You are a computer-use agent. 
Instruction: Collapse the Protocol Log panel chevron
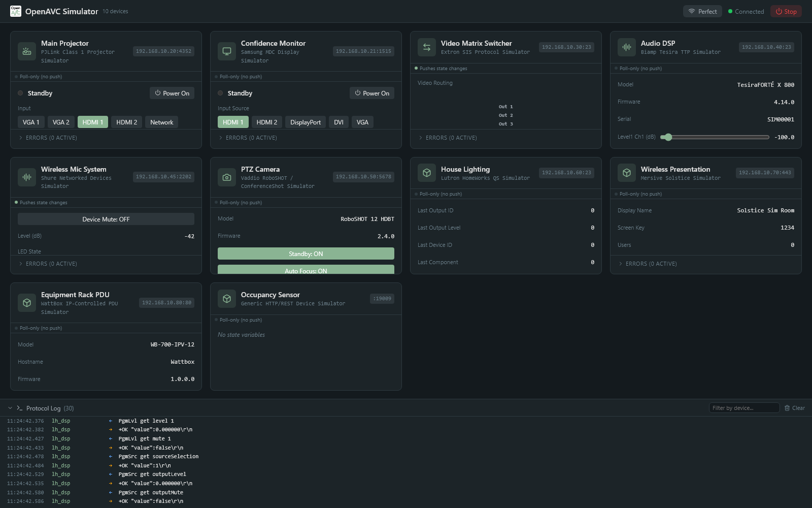pyautogui.click(x=10, y=408)
